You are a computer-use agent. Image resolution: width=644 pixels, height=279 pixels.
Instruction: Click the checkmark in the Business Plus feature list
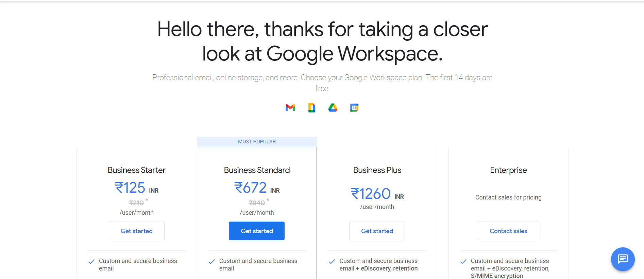[x=332, y=261]
